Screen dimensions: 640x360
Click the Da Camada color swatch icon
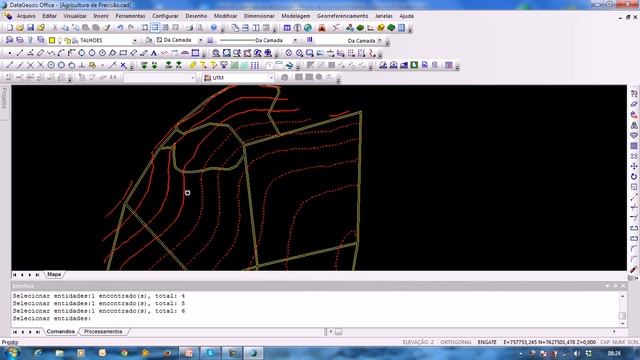point(160,40)
